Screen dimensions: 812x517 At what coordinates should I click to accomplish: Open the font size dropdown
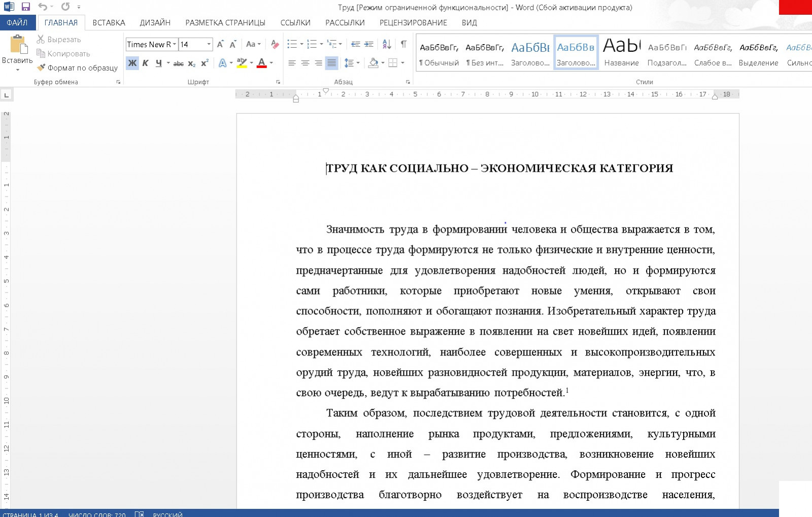pos(209,44)
